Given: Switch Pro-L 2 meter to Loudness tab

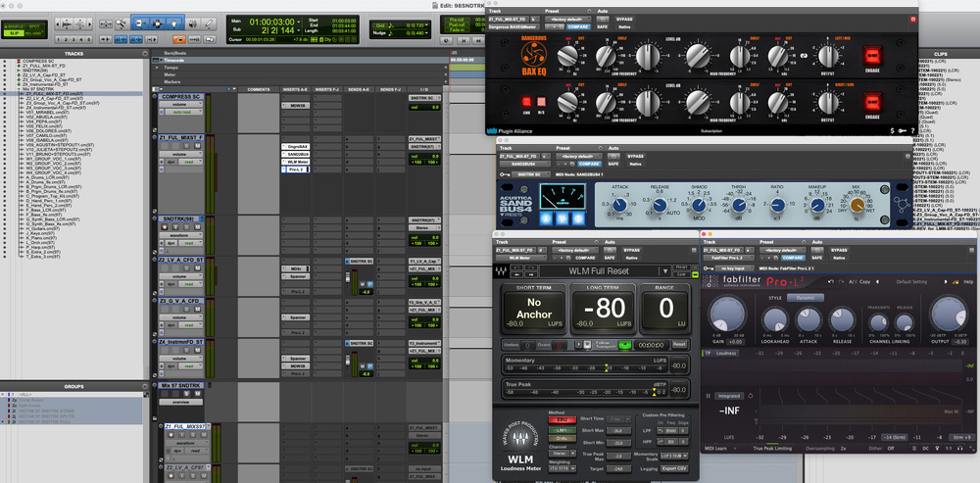Looking at the screenshot, I should 725,353.
